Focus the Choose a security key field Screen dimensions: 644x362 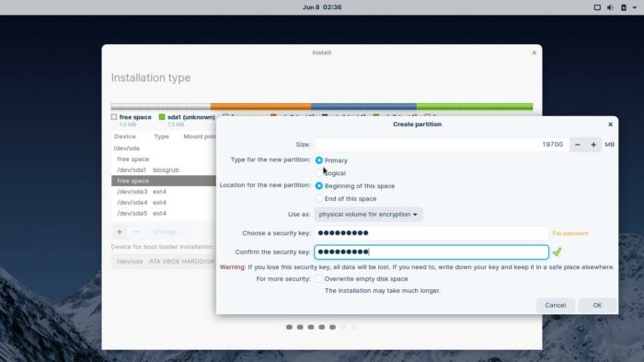[x=431, y=233]
